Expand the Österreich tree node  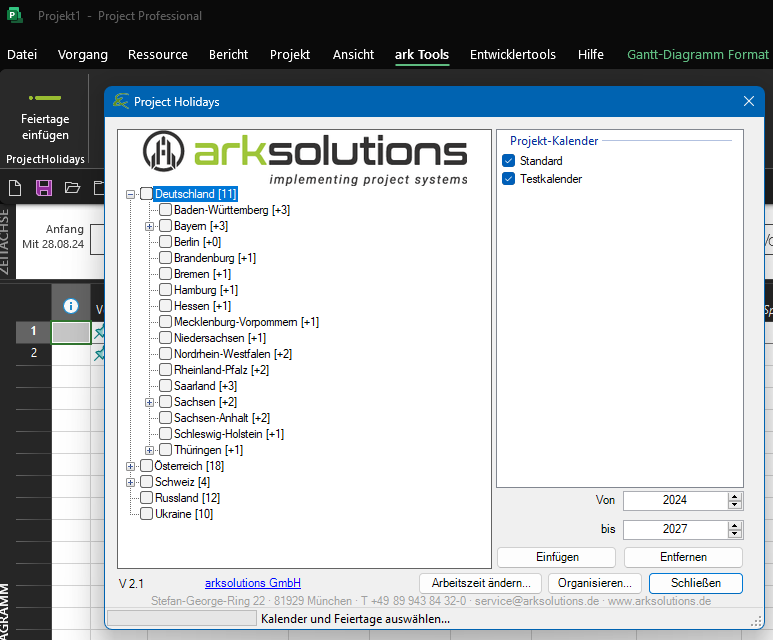click(x=130, y=466)
